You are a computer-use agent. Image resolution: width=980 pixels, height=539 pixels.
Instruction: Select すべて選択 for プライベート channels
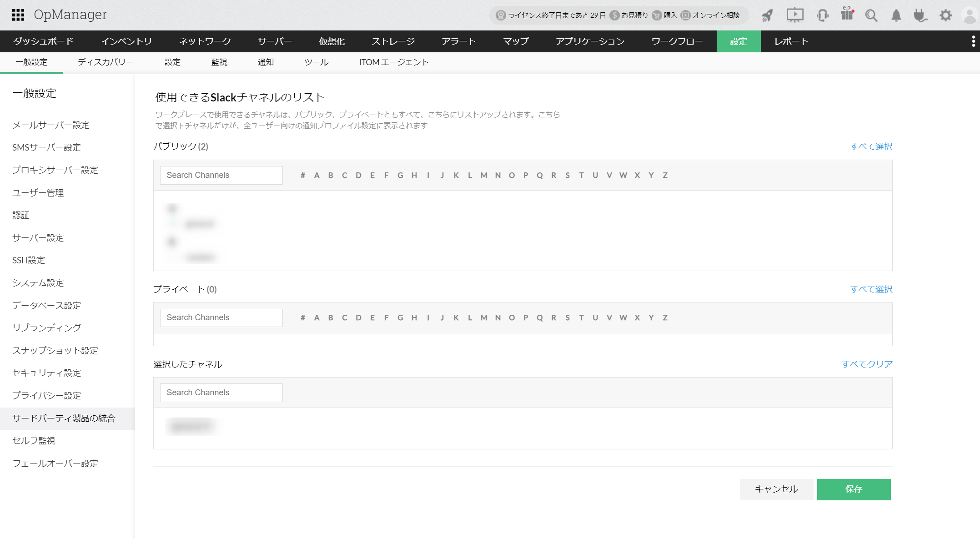[x=871, y=289]
